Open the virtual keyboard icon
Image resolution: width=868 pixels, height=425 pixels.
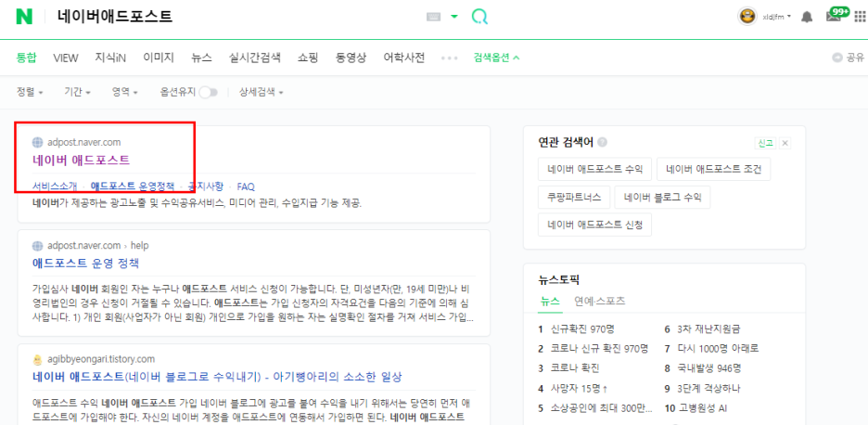[x=435, y=17]
